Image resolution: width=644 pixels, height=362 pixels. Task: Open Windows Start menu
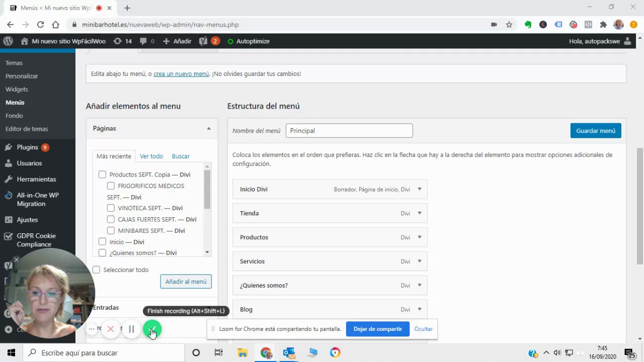[11, 353]
